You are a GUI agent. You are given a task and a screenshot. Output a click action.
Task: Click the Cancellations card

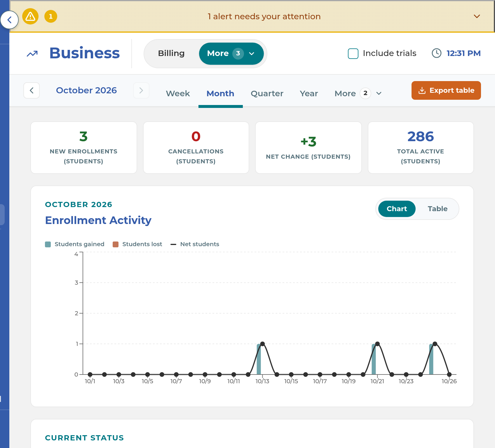196,148
